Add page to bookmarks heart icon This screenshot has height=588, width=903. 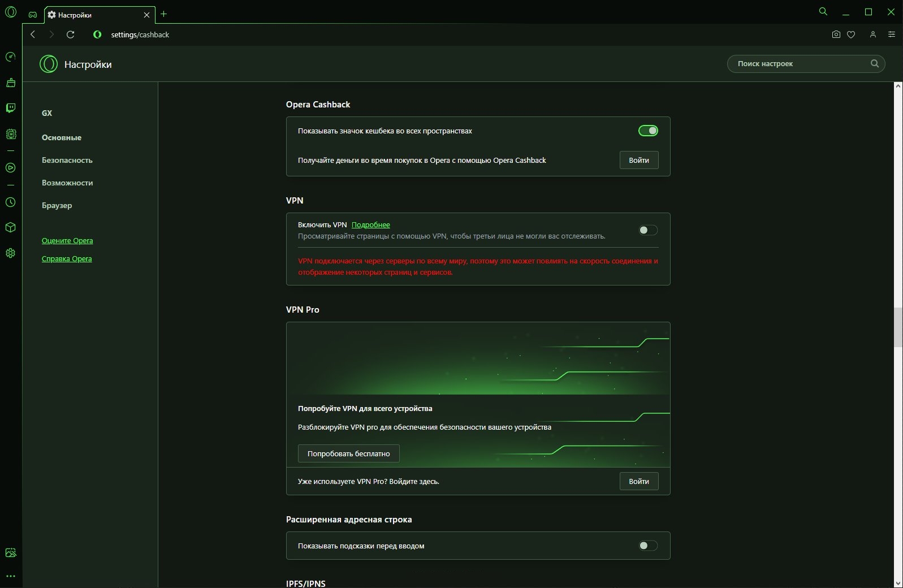tap(851, 34)
